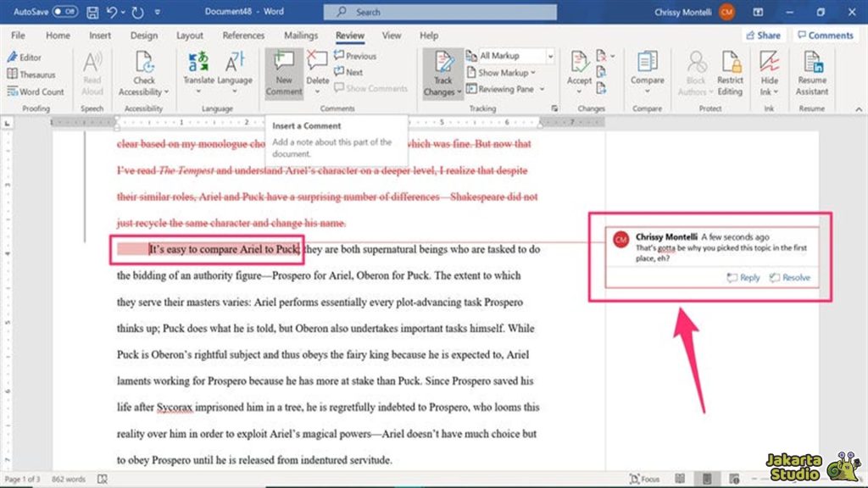Switch to the Mailings tab
Screen dimensions: 868x488
coord(301,36)
